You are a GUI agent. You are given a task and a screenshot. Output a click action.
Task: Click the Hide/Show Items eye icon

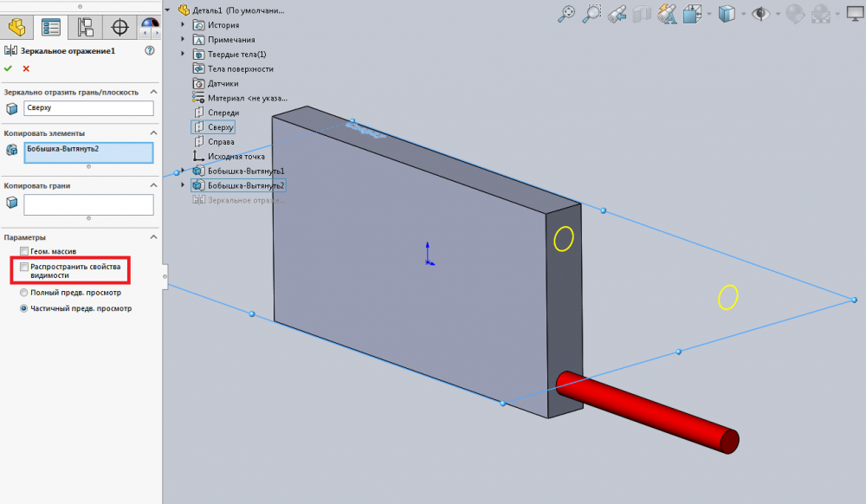761,14
